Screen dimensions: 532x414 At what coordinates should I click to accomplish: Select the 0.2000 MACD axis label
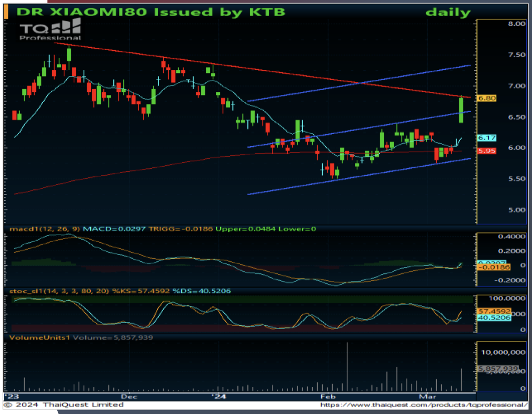tap(511, 251)
